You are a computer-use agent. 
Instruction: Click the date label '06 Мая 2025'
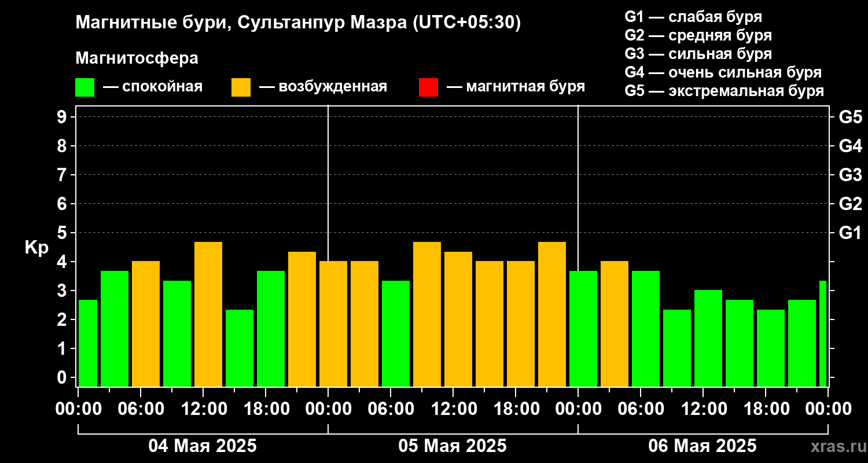(x=703, y=446)
